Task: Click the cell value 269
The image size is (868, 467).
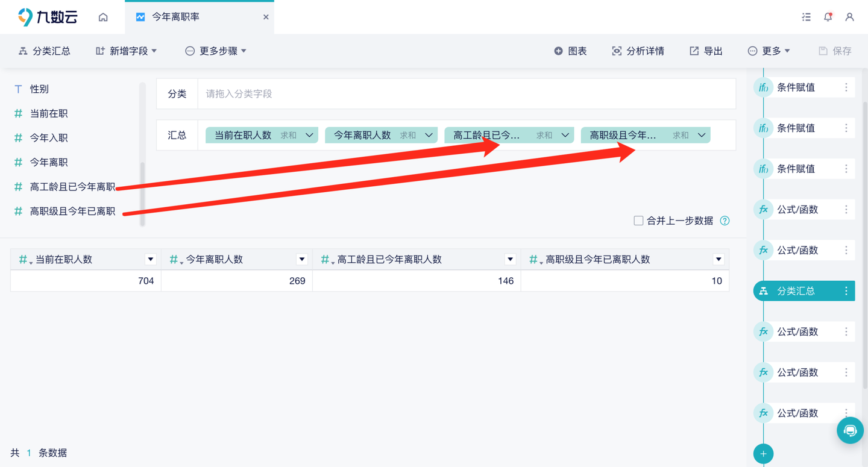Action: coord(297,281)
